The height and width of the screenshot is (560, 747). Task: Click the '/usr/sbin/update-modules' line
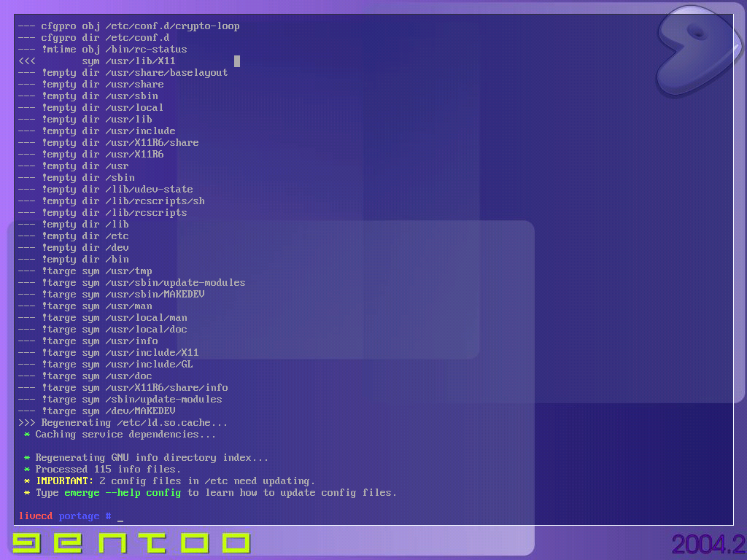131,283
